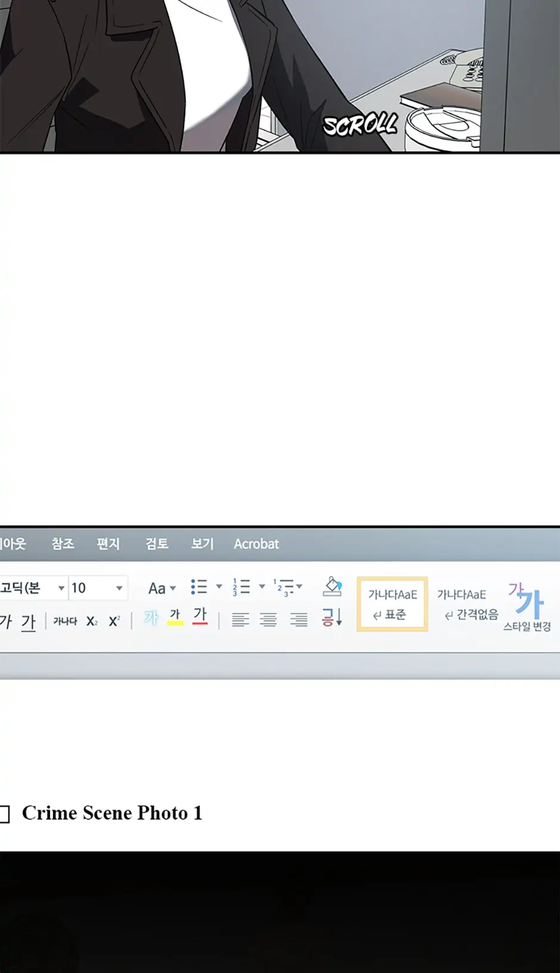Click the paint bucket shading icon
Image resolution: width=560 pixels, height=973 pixels.
point(332,587)
